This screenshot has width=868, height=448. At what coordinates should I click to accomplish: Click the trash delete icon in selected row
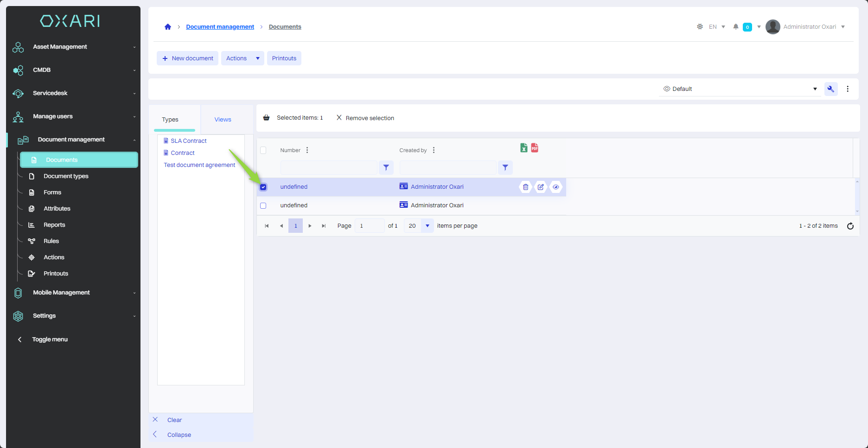click(x=525, y=187)
